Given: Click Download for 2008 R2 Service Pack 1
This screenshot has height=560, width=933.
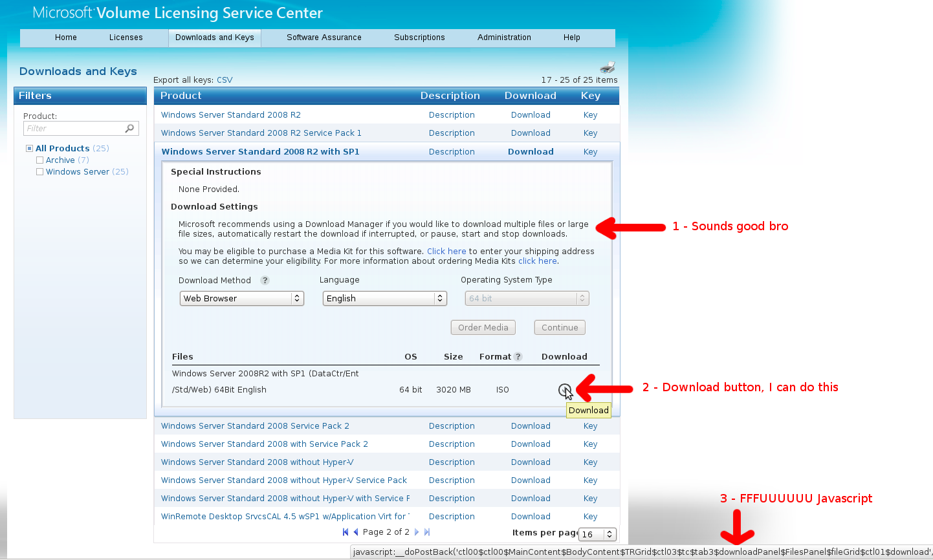Looking at the screenshot, I should point(531,133).
